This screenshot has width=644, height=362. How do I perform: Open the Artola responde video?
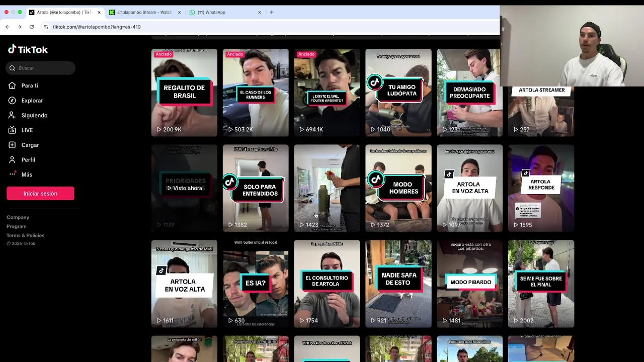541,188
